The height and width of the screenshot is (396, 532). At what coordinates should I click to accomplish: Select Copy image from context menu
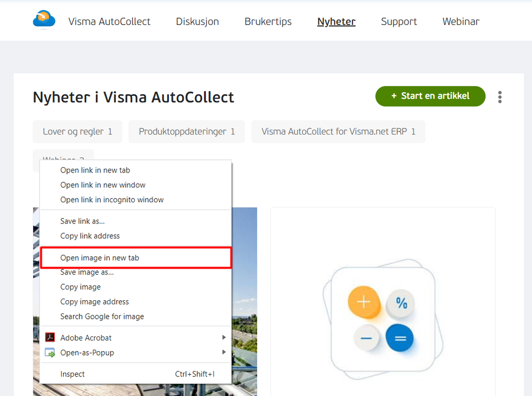pyautogui.click(x=136, y=287)
